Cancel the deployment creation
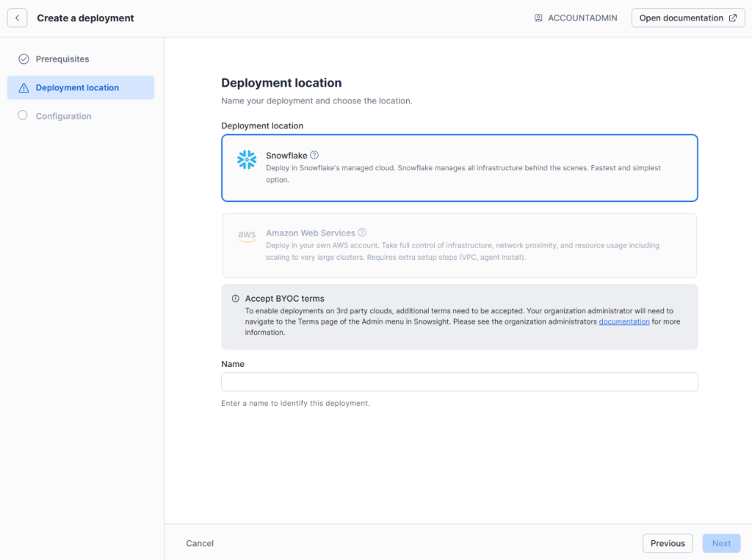752x560 pixels. 200,543
